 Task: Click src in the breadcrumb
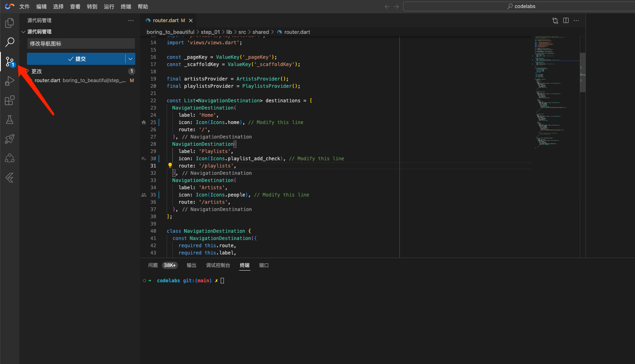coord(242,32)
